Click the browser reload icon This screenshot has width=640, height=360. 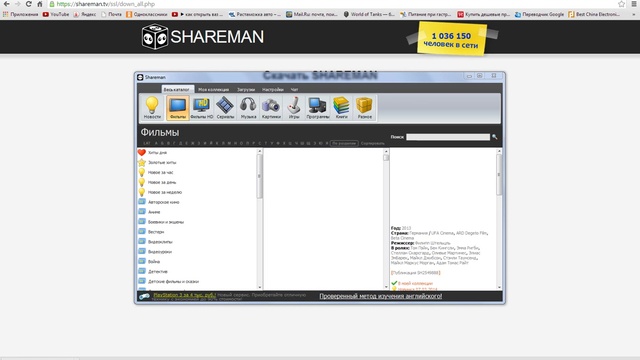(29, 4)
